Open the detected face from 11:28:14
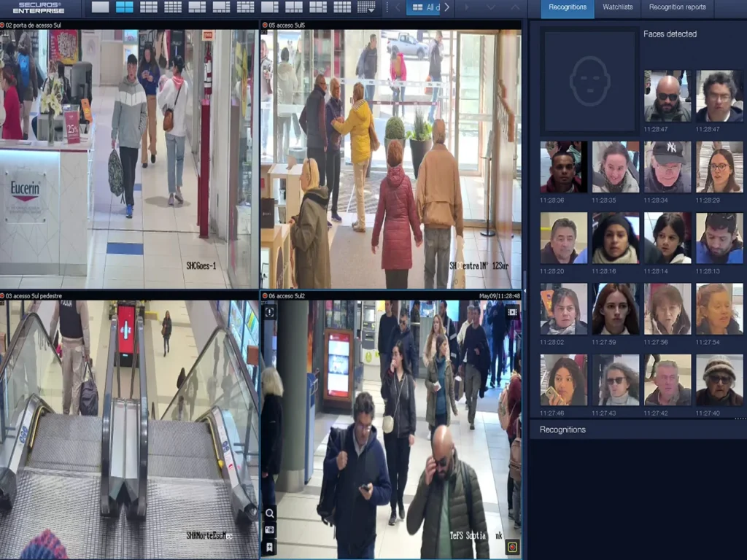747x560 pixels. pyautogui.click(x=667, y=238)
